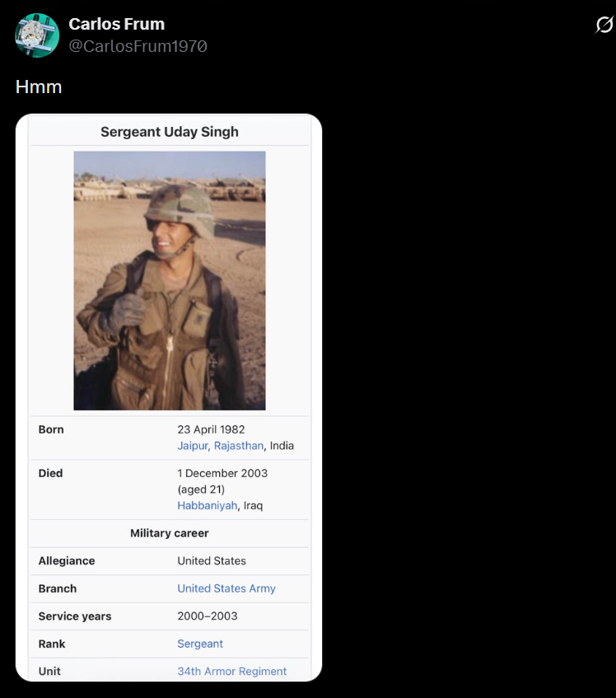Open @CarlosFrum1970 handle link
Screen dimensions: 616x698
138,46
